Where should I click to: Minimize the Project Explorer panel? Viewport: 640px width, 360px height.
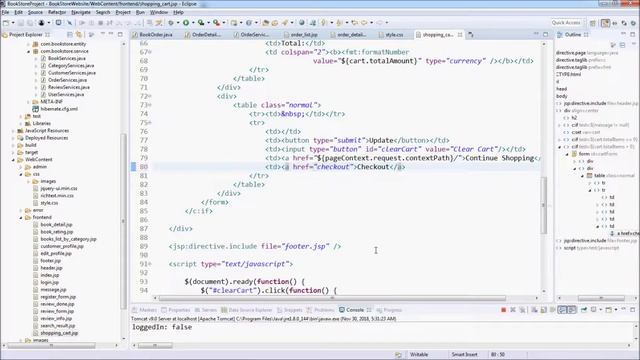click(x=111, y=34)
